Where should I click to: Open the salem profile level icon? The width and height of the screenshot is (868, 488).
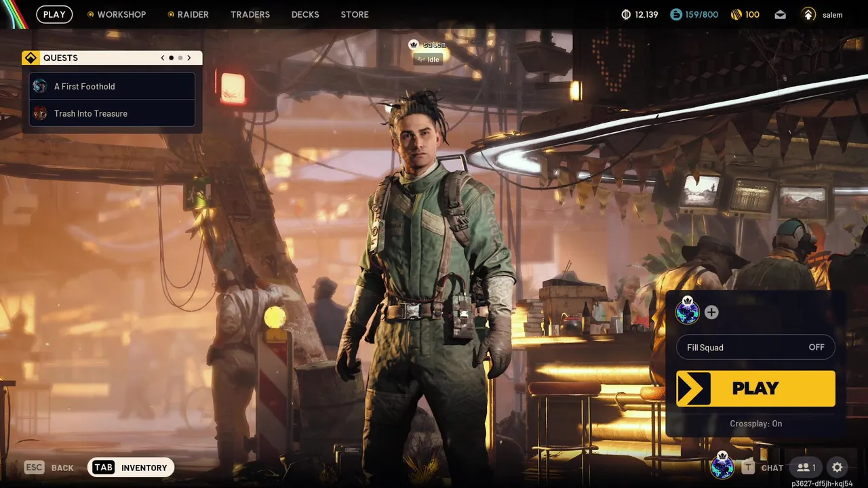808,14
